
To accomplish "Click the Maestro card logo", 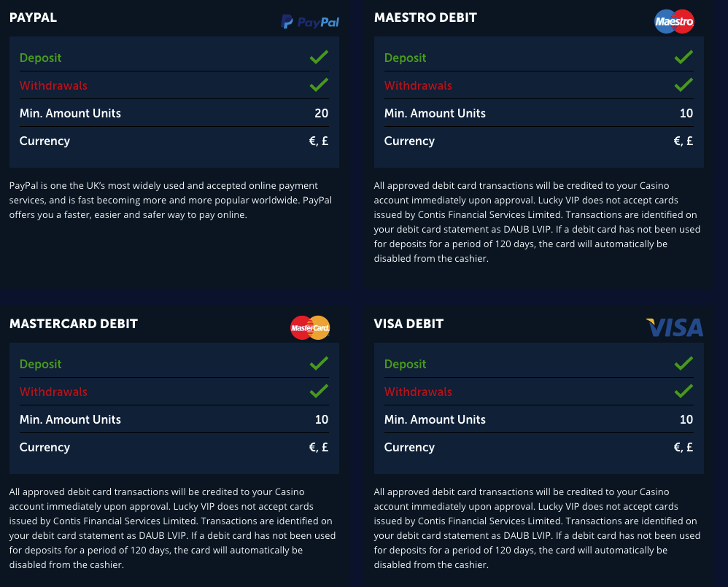I will point(674,21).
